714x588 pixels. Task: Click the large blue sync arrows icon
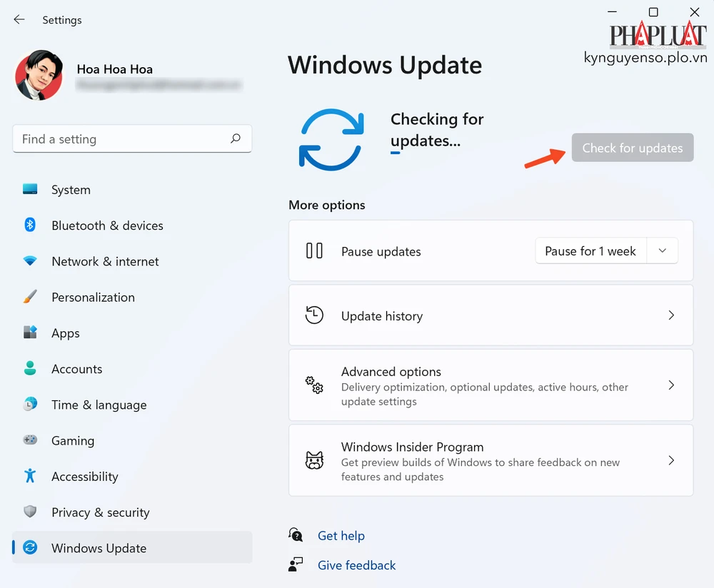[x=332, y=139]
